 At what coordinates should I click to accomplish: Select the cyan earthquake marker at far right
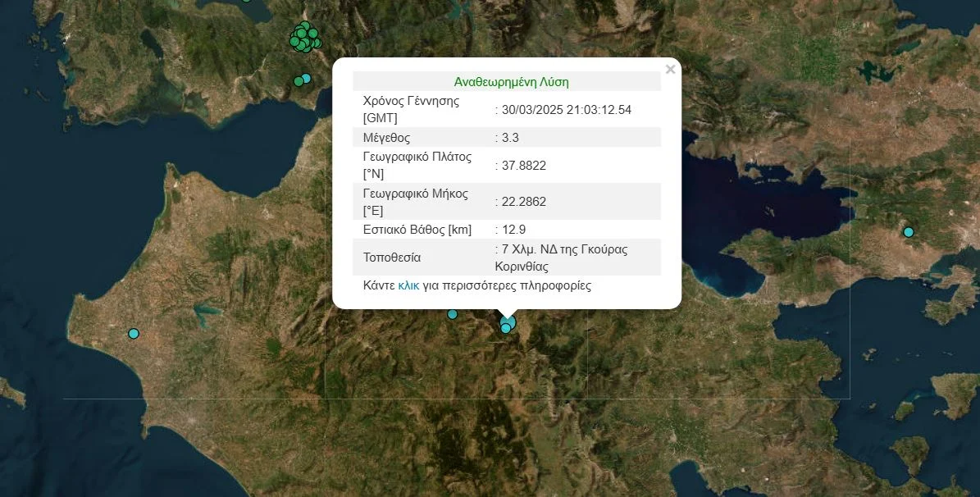(x=908, y=232)
